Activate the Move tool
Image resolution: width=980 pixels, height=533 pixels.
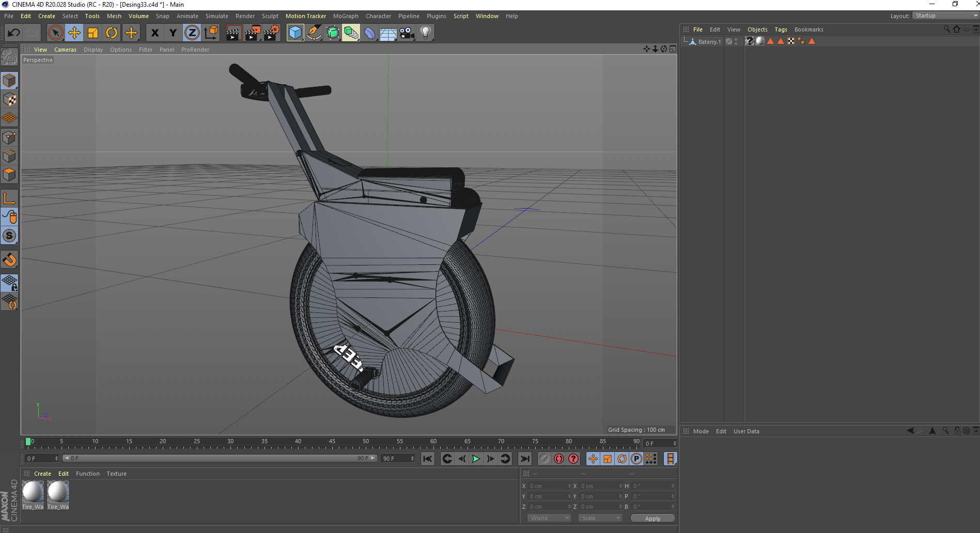point(74,33)
